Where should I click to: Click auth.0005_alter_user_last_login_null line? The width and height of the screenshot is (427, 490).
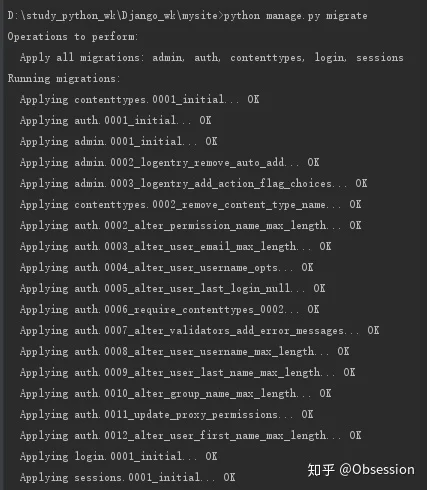[x=172, y=288]
